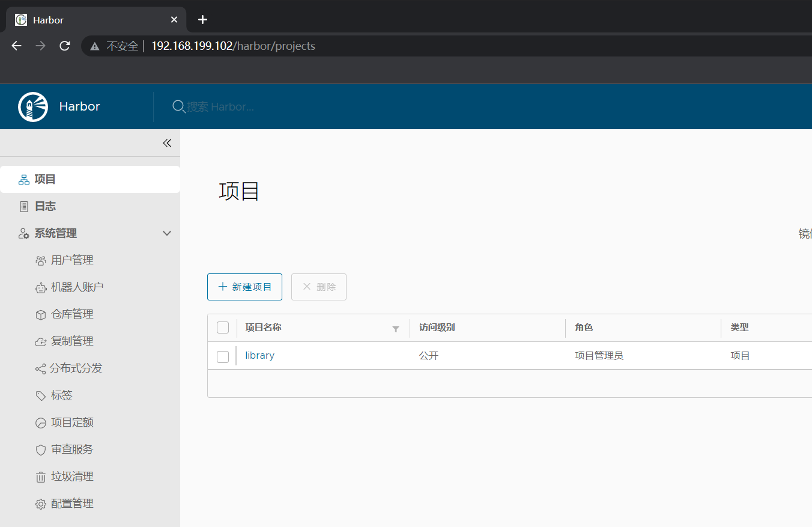Click the 垃圾清理 trash icon
This screenshot has height=527, width=812.
coord(41,477)
